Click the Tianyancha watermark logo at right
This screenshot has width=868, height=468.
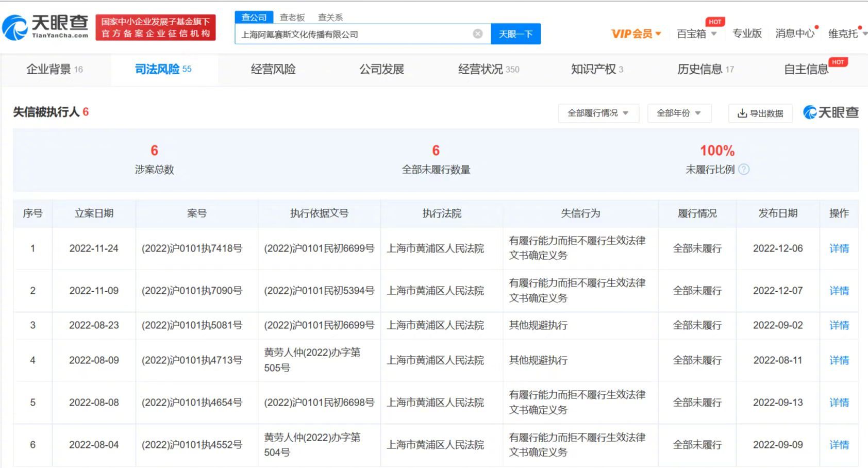point(831,112)
